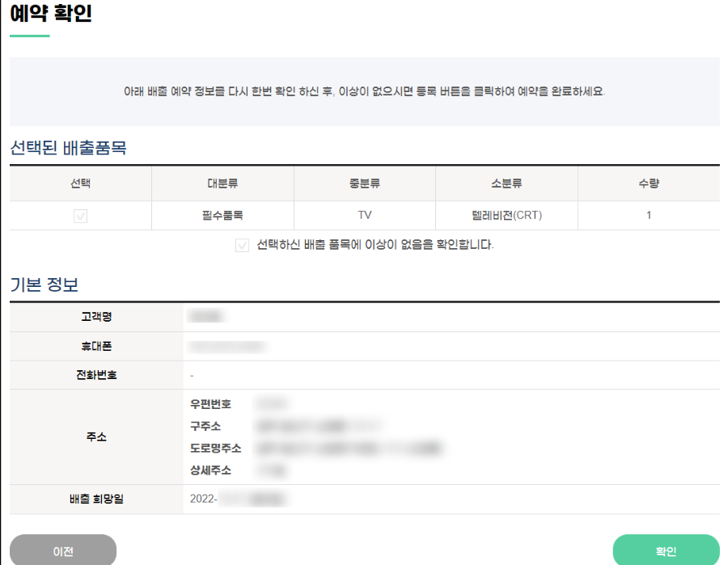
Task: Click the 선택 column header
Action: (x=78, y=183)
